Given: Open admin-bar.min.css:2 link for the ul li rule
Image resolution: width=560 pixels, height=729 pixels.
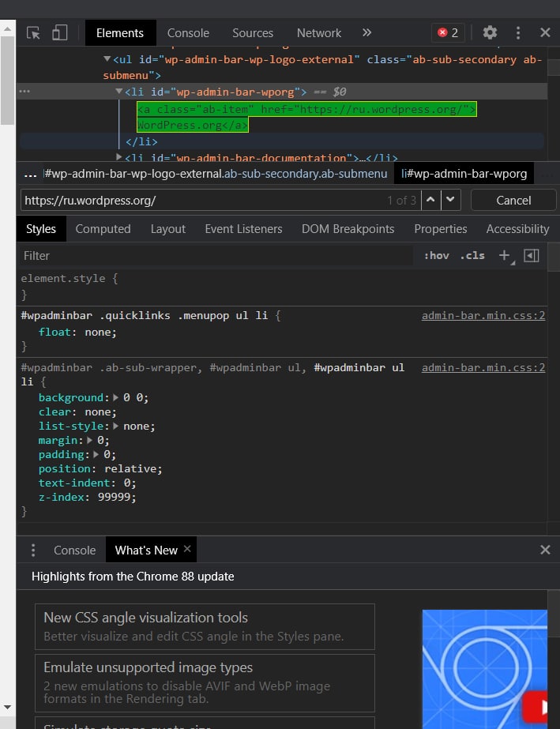Looking at the screenshot, I should point(483,367).
